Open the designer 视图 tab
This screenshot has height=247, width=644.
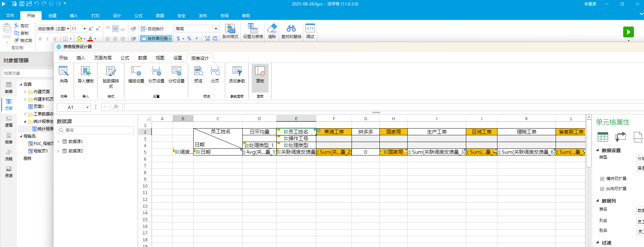(160, 58)
